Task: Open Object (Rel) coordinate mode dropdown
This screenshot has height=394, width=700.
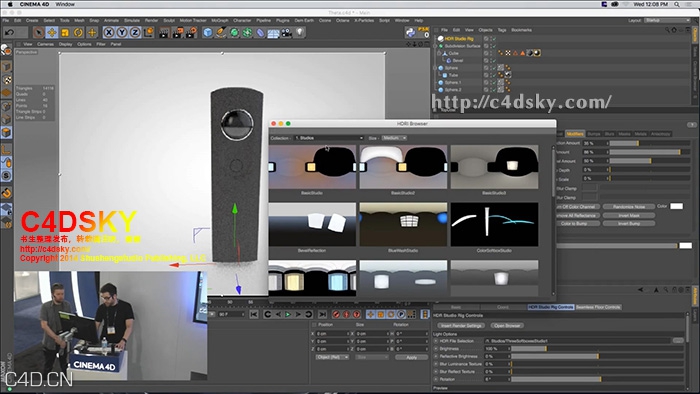Action: click(332, 357)
